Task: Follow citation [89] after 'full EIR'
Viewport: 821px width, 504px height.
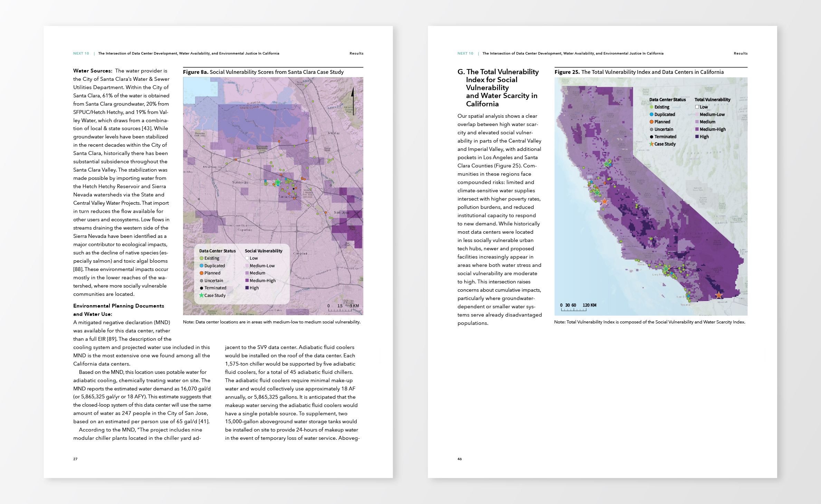Action: (112, 339)
